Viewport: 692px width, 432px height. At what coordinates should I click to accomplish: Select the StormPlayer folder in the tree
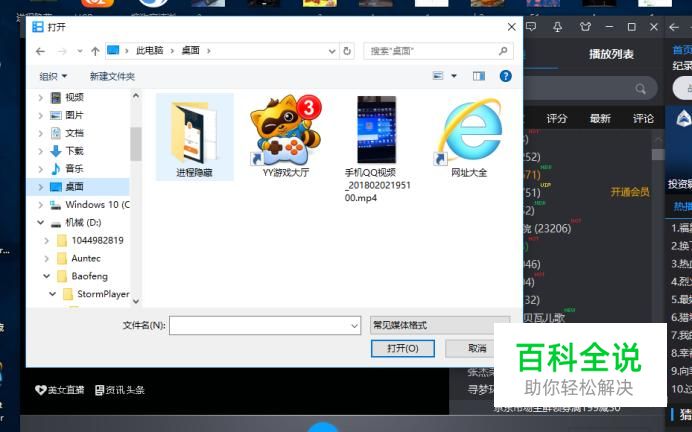tap(103, 294)
